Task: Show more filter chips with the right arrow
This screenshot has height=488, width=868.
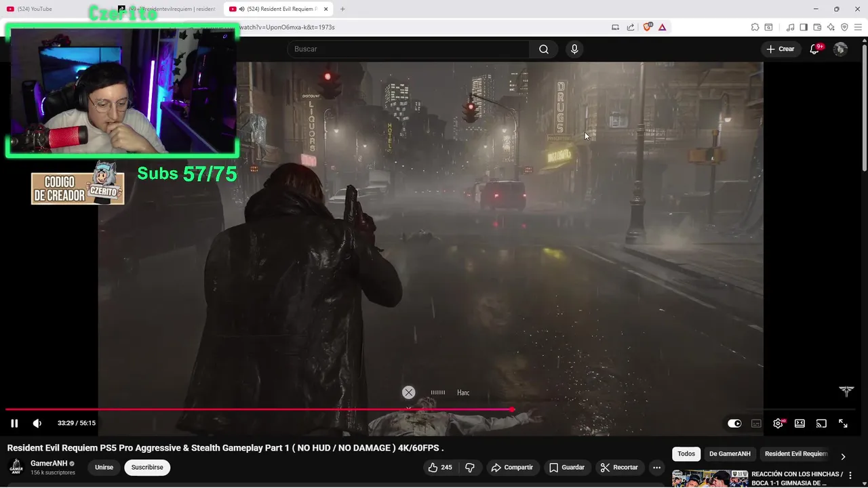Action: pyautogui.click(x=843, y=456)
